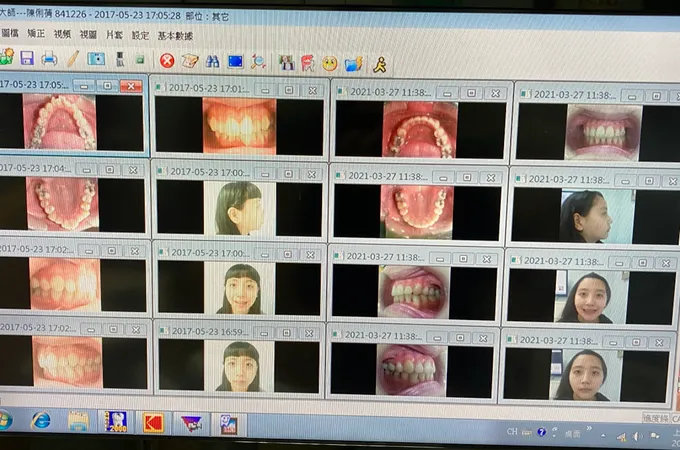The image size is (680, 450).
Task: Click the yellow running man icon
Action: pyautogui.click(x=380, y=65)
